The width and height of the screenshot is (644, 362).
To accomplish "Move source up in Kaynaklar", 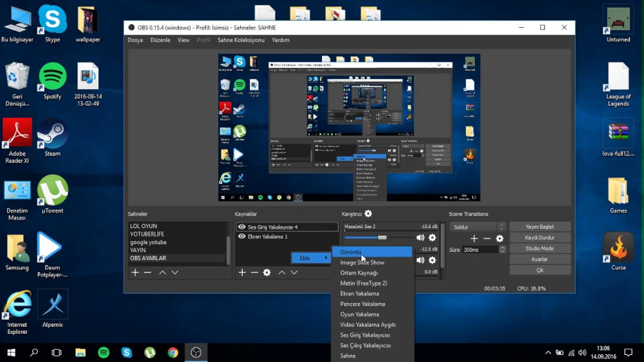I will pos(282,272).
